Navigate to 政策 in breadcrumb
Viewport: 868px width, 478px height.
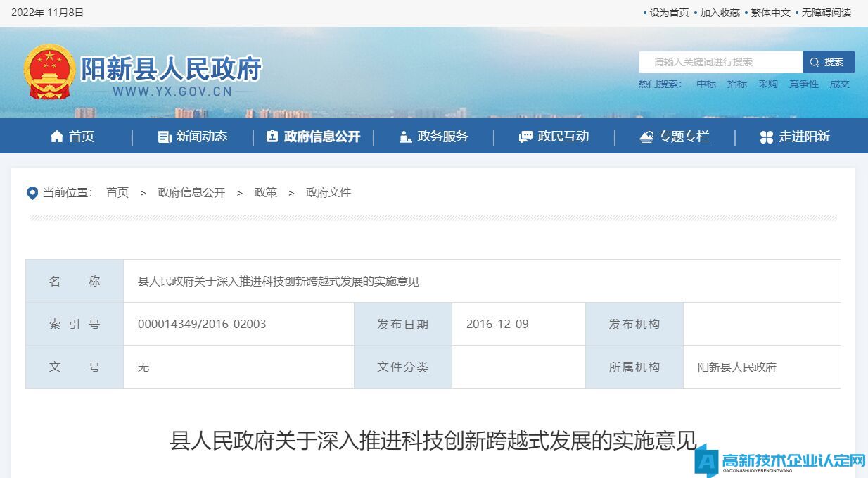[x=266, y=192]
